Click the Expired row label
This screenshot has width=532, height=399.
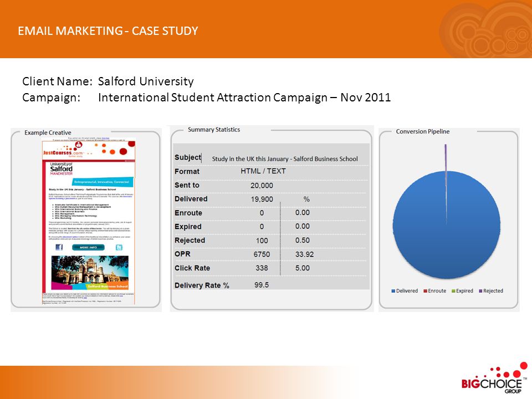(x=188, y=227)
